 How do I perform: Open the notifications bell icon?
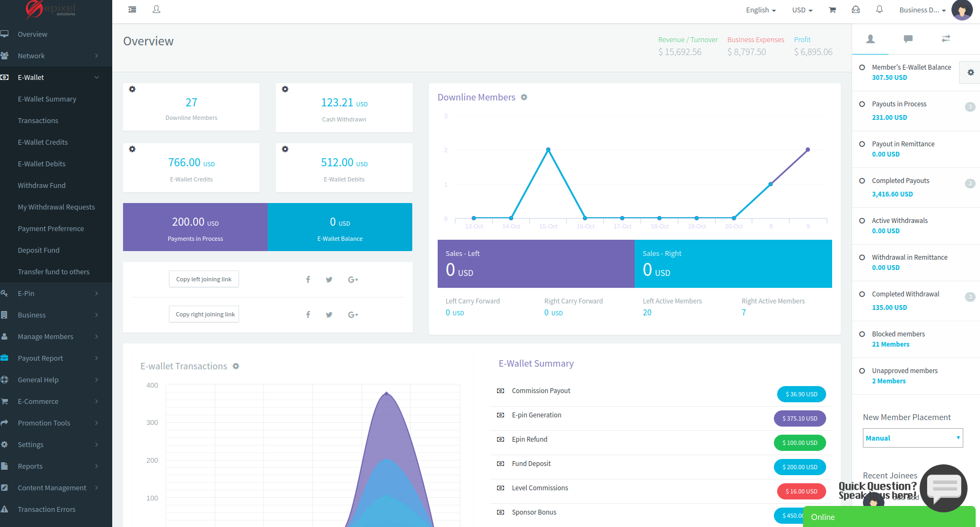[x=879, y=10]
